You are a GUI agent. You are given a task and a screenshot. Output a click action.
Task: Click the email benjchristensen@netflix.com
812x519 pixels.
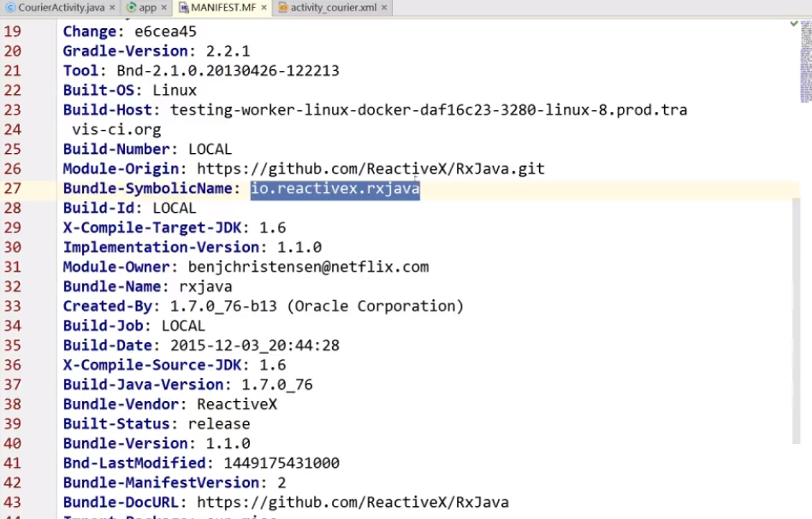click(308, 267)
